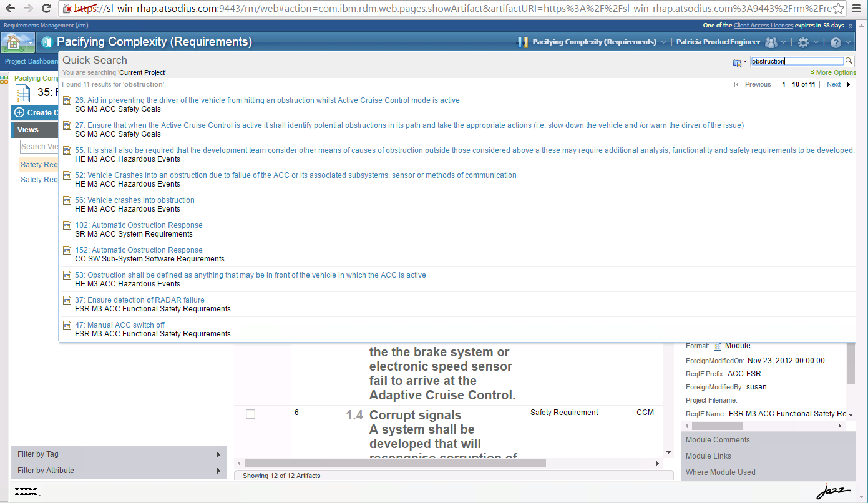The height and width of the screenshot is (503, 868).
Task: Click artifact icon for result 55
Action: (67, 151)
